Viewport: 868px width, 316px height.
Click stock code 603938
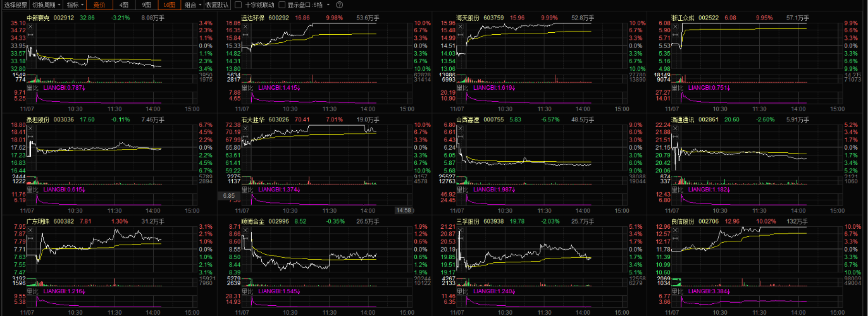coord(493,221)
